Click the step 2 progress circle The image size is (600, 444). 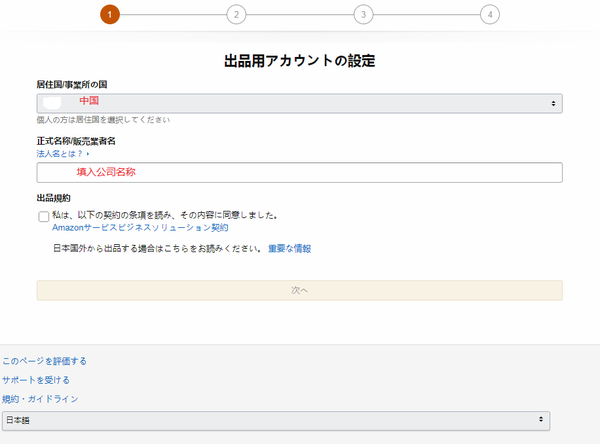click(x=236, y=14)
